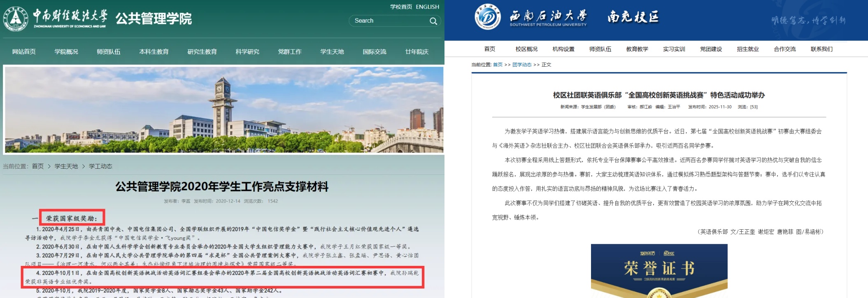Go to the 本科生教育 menu item
Viewport: 868px width, 298px height.
pos(154,52)
